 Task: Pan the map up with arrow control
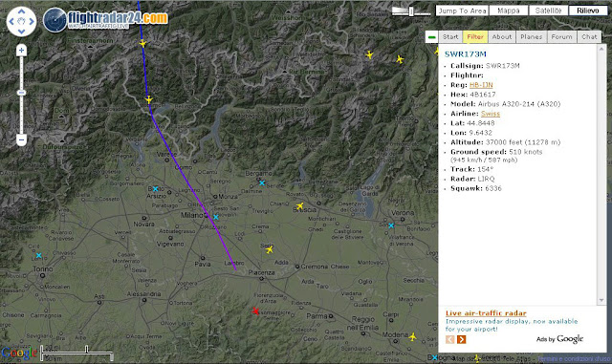21,11
